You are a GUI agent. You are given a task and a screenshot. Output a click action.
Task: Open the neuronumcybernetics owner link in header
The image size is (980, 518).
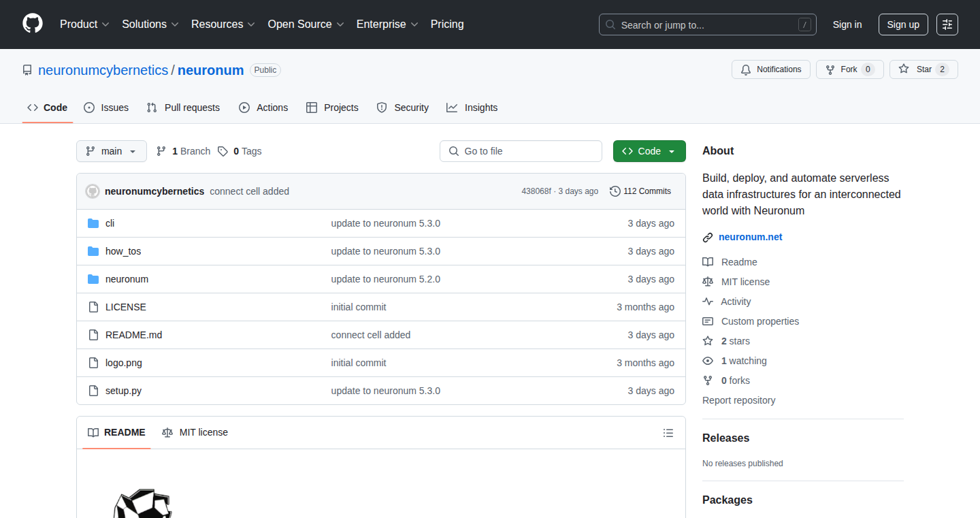pyautogui.click(x=103, y=70)
